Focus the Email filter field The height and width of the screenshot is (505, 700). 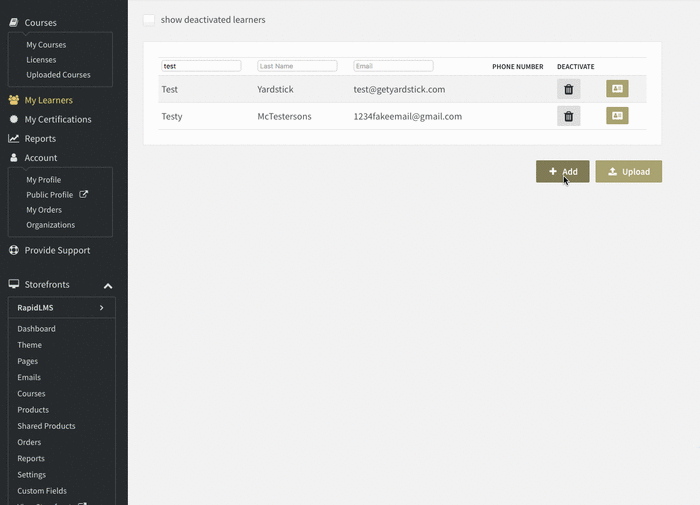[393, 66]
